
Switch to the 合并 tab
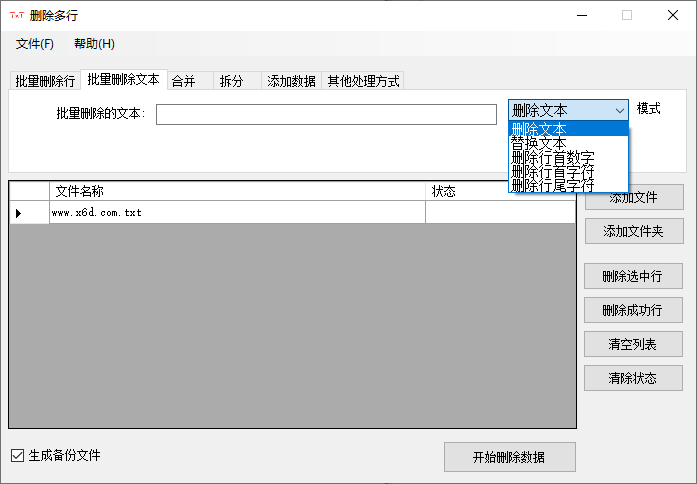point(183,81)
